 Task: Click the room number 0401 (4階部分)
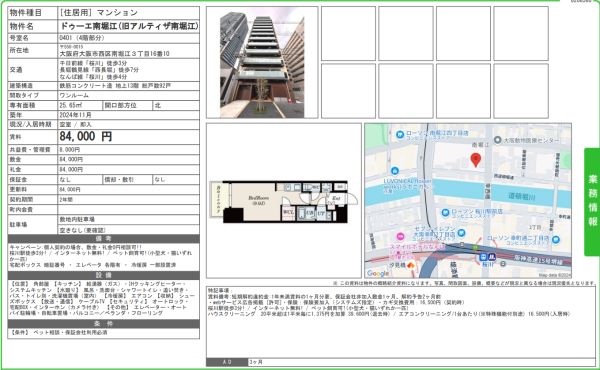coord(82,38)
